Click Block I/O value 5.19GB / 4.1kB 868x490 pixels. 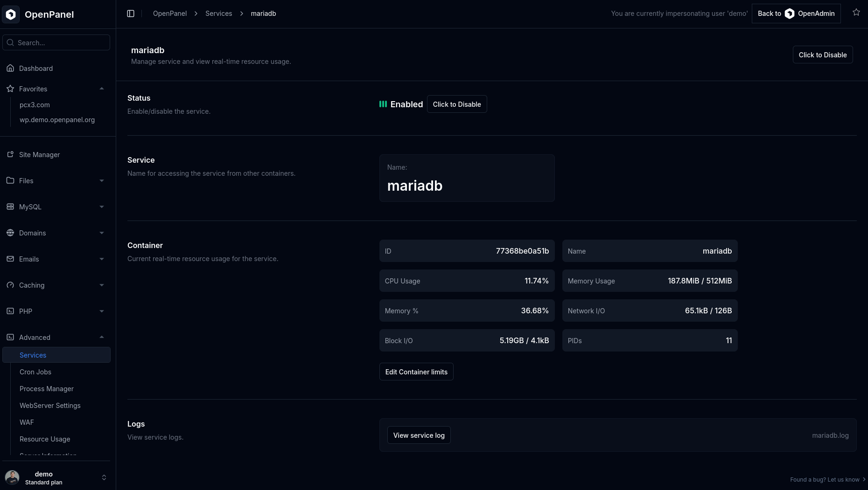pos(524,340)
